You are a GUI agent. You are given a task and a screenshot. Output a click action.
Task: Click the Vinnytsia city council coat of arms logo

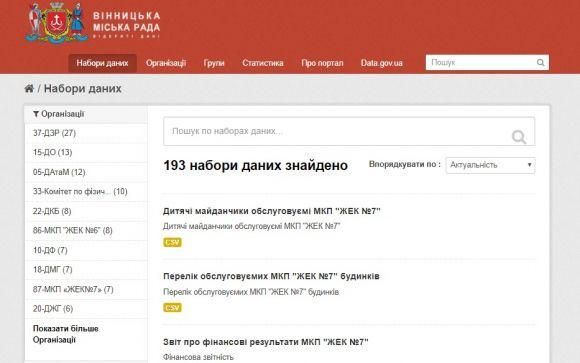(57, 22)
